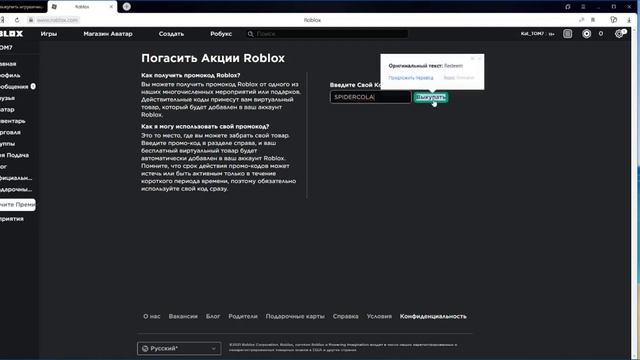Click the globe icon in the language selector
The width and height of the screenshot is (640, 360).
point(145,348)
